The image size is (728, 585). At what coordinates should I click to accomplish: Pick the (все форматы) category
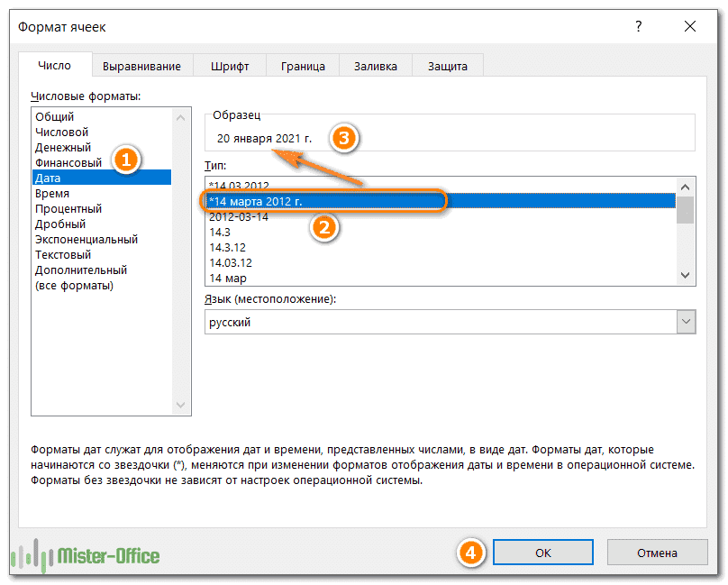point(74,286)
